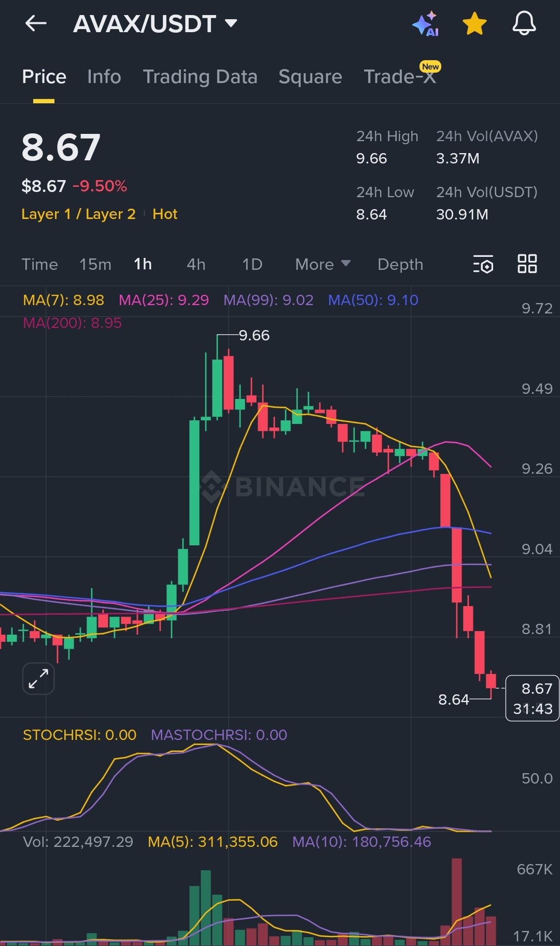Tap the Hot category tag
The height and width of the screenshot is (946, 560).
click(165, 214)
